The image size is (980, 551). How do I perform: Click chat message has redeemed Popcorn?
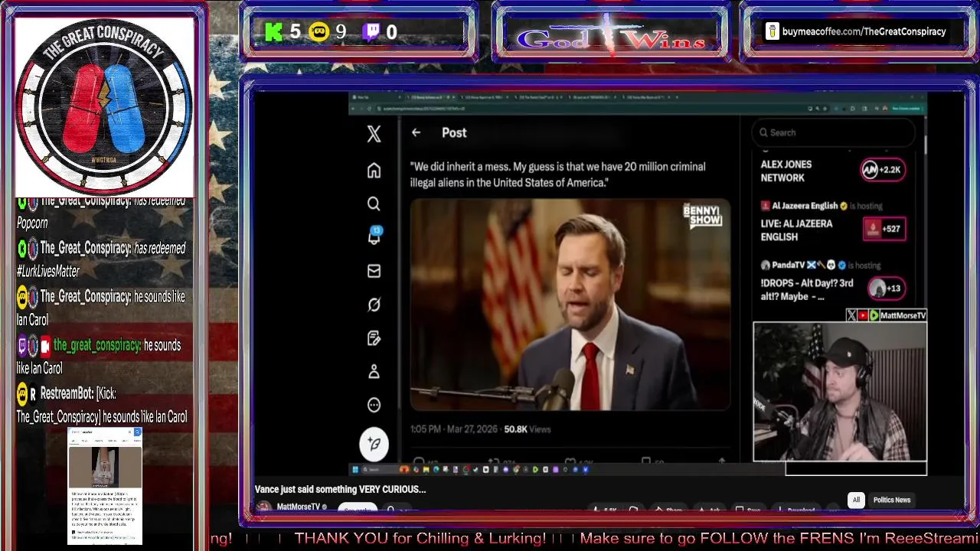(x=102, y=212)
